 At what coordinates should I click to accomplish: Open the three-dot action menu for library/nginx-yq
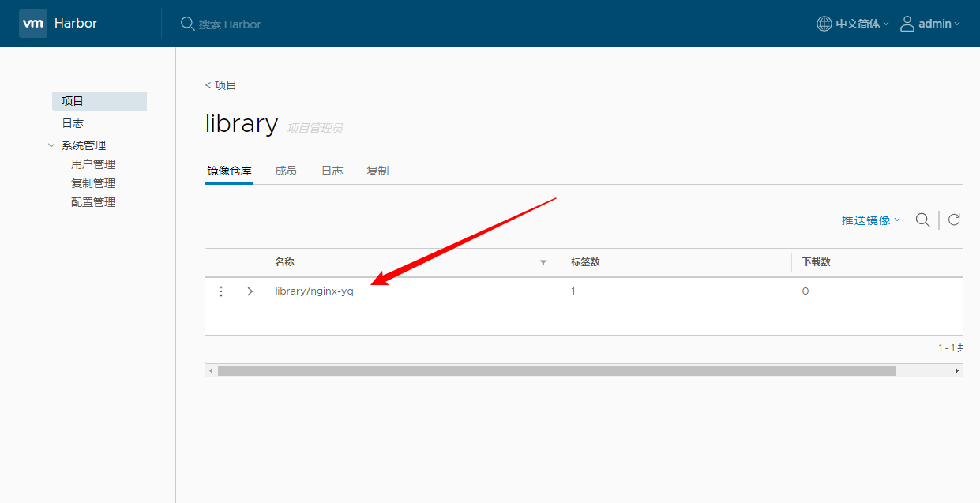click(221, 291)
